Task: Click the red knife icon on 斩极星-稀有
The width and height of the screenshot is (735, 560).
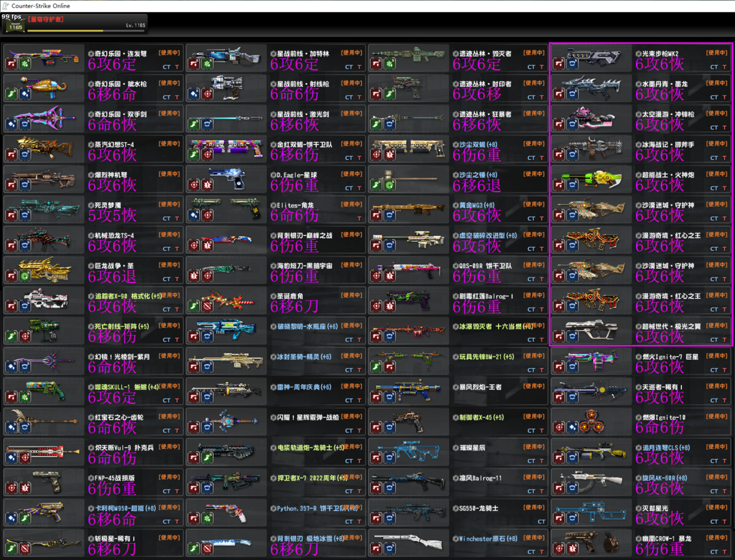Action: pyautogui.click(x=24, y=548)
